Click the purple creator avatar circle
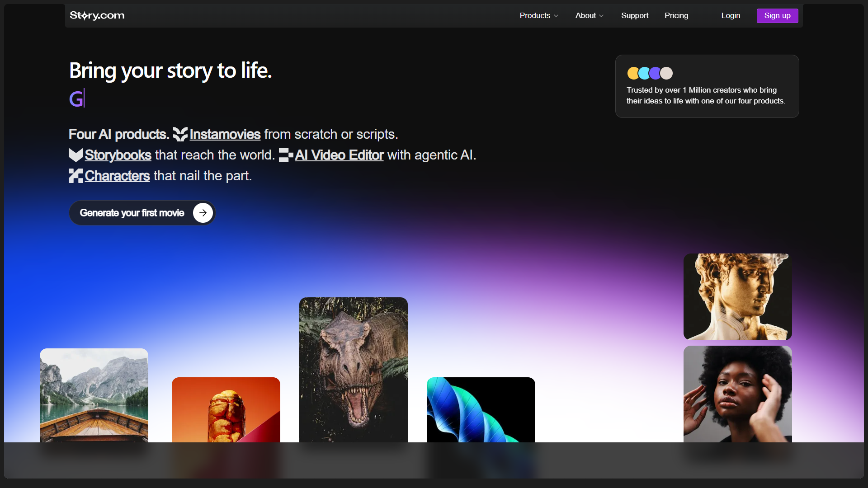 tap(655, 73)
